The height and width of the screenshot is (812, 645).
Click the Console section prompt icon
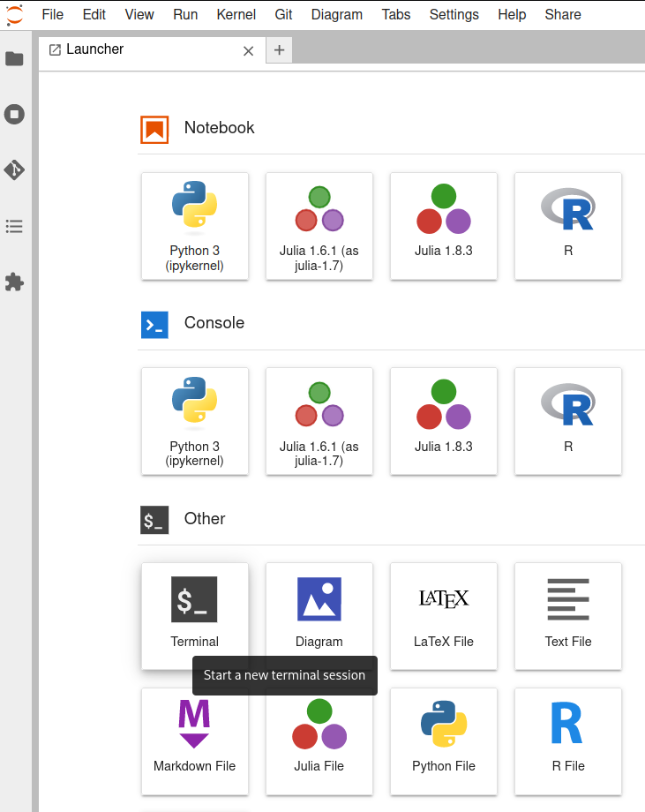[x=154, y=325]
